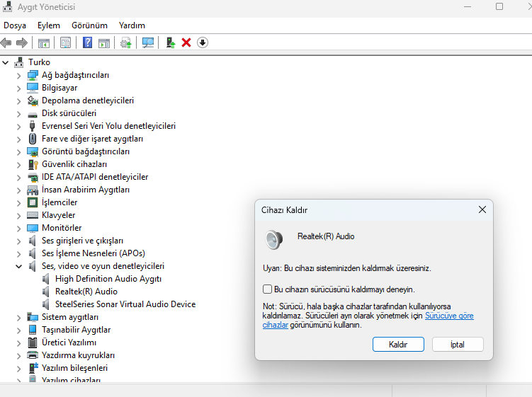
Task: Open the Yardım menu
Action: 132,25
